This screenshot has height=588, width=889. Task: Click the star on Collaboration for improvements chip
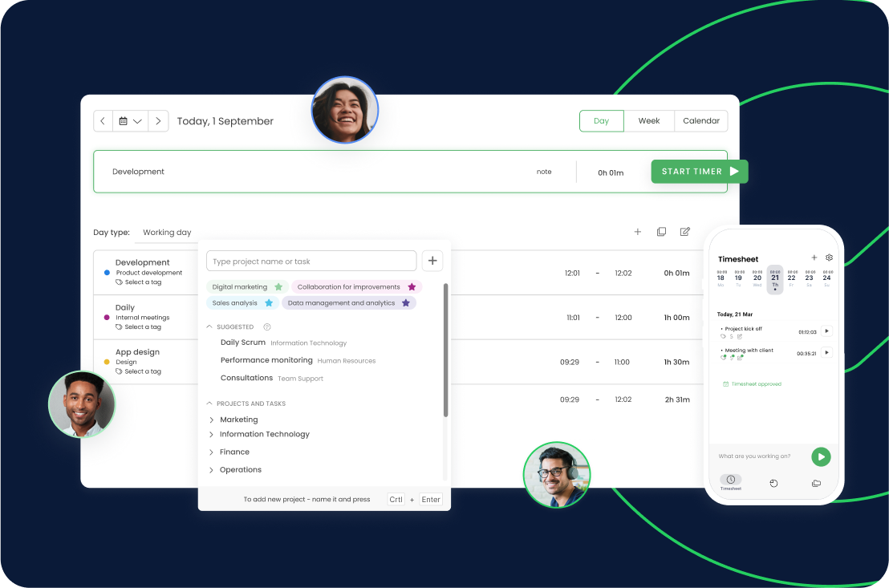pos(412,287)
